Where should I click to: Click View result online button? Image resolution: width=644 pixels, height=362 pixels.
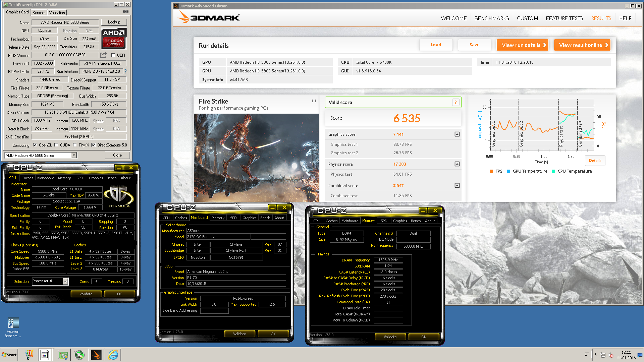[582, 45]
